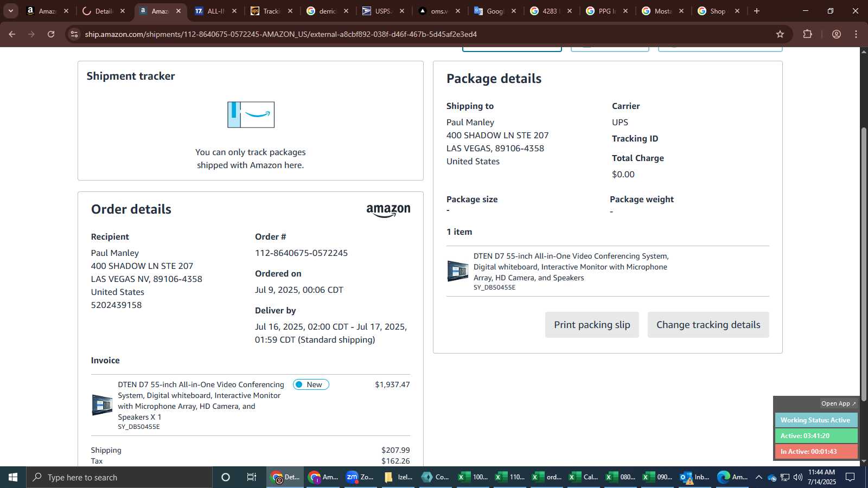Switch to the UPS Tracking tab
The image size is (868, 488).
271,11
